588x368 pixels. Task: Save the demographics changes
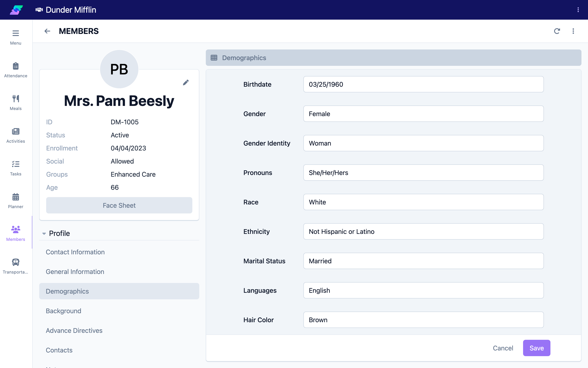pyautogui.click(x=537, y=348)
